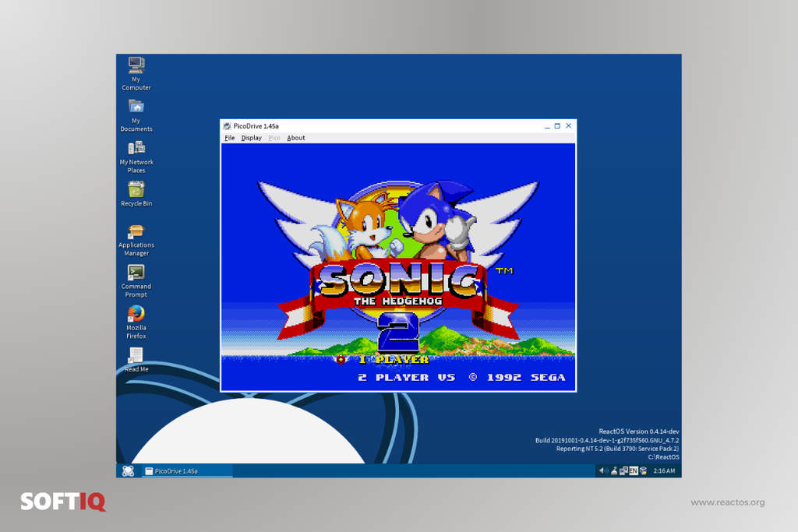This screenshot has width=798, height=532.
Task: Click the EN keyboard language indicator
Action: point(633,471)
